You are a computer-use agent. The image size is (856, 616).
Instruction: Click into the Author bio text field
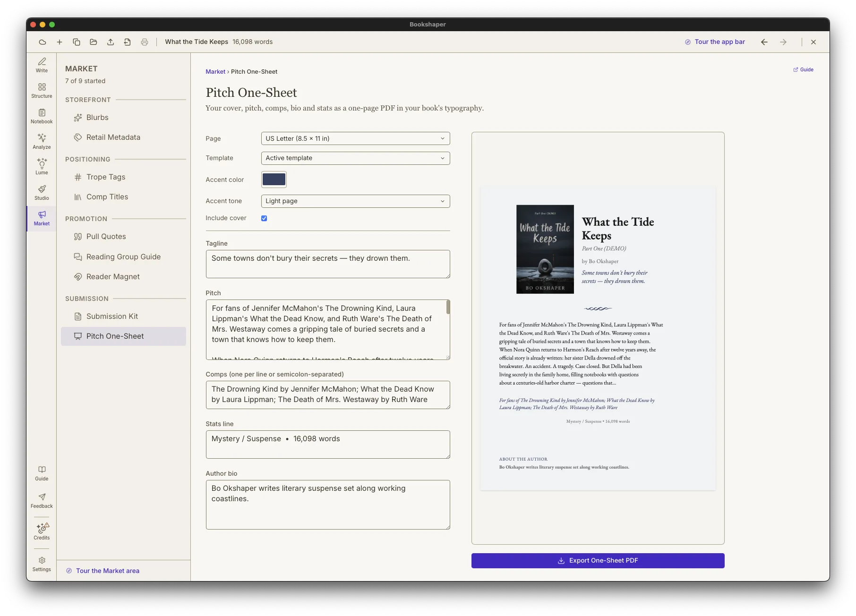click(328, 505)
